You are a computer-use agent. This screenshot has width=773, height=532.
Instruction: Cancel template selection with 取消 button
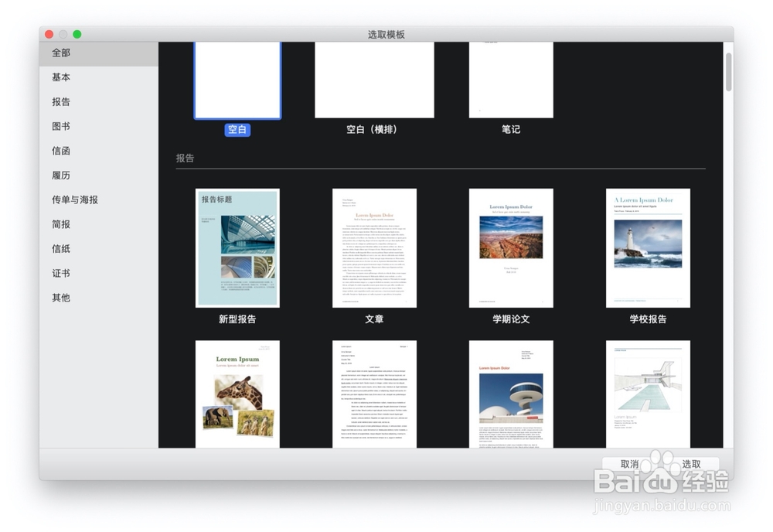[629, 465]
